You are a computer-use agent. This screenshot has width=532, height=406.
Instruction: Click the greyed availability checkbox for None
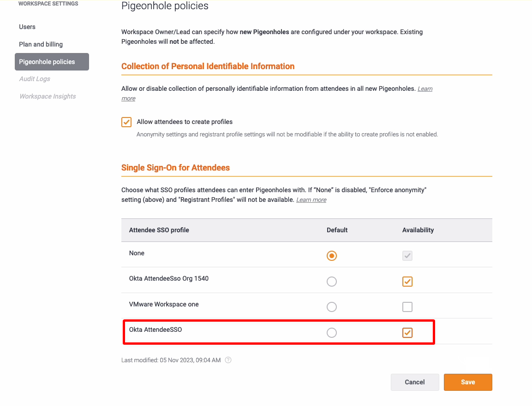(x=407, y=256)
